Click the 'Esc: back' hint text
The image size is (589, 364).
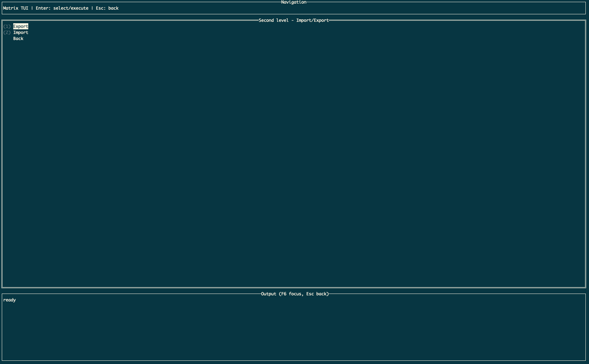pyautogui.click(x=107, y=8)
